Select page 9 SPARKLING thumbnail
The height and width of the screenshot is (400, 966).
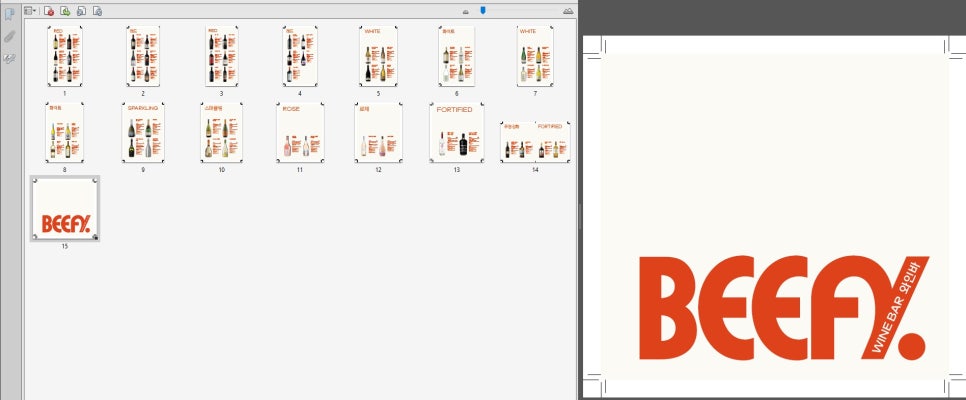point(143,133)
